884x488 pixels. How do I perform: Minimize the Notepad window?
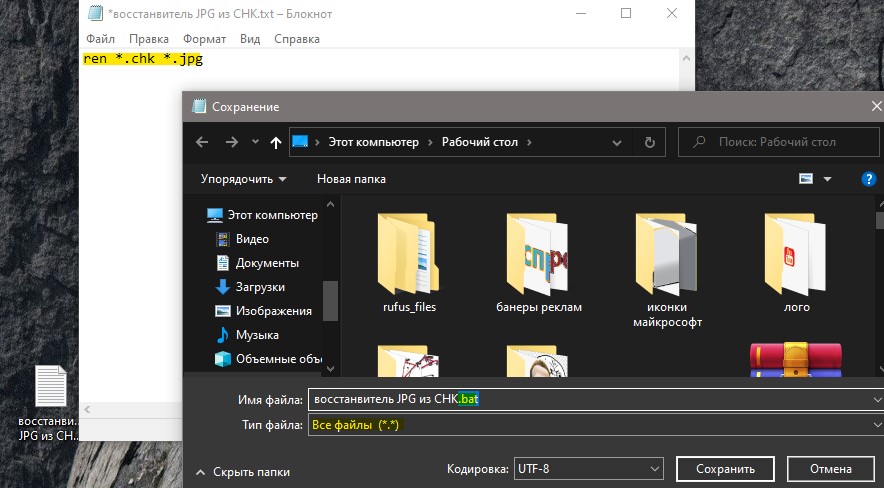581,13
